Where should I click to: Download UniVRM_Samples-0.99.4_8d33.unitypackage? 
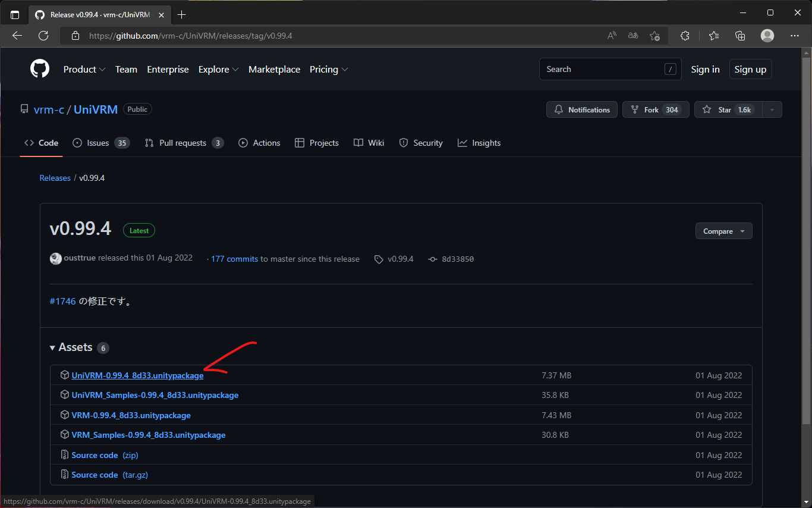tap(155, 395)
